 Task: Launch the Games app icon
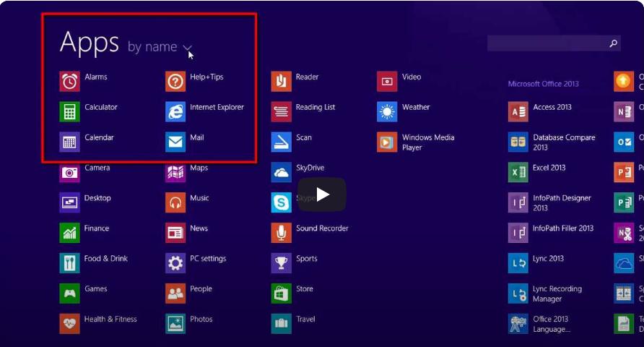pos(69,293)
